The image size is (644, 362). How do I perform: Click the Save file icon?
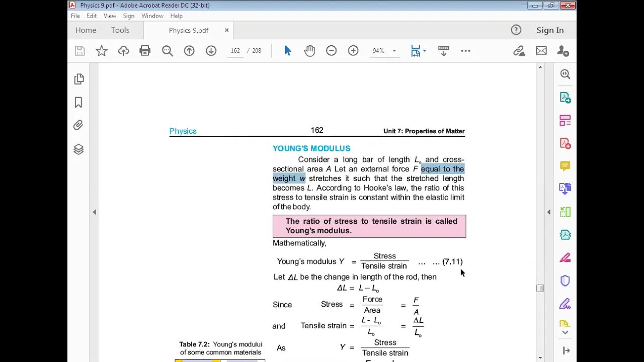pos(79,51)
